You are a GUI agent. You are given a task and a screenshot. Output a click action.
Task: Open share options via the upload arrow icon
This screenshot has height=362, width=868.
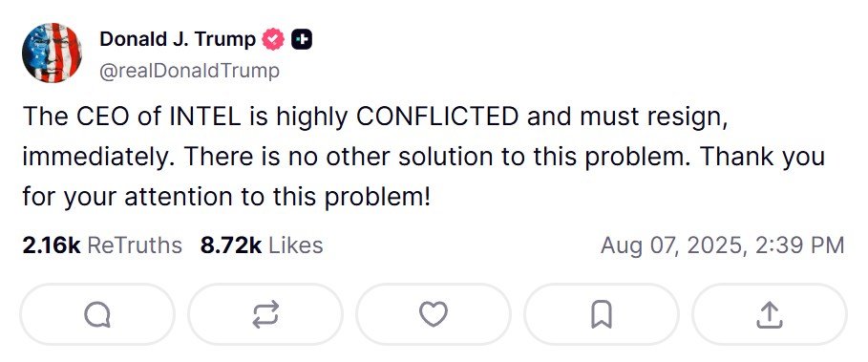click(x=770, y=315)
